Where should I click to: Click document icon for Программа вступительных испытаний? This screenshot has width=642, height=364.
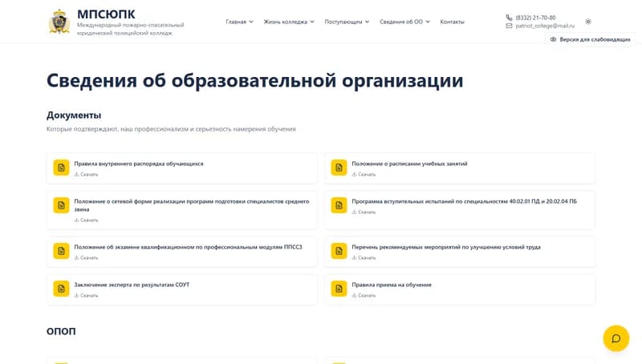[339, 205]
